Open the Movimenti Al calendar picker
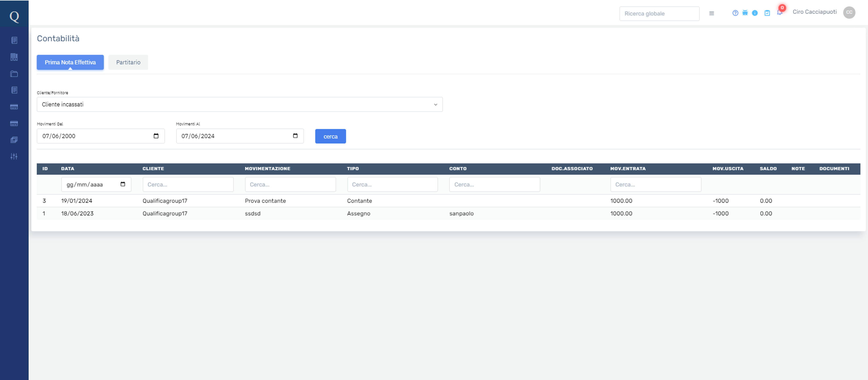This screenshot has width=868, height=380. (295, 136)
